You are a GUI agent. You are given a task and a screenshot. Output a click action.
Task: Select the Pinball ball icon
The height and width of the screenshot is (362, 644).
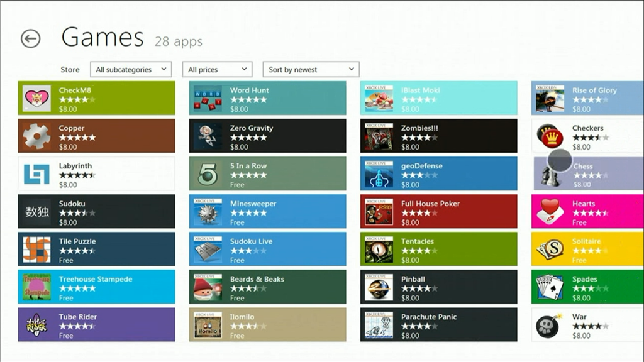[379, 287]
